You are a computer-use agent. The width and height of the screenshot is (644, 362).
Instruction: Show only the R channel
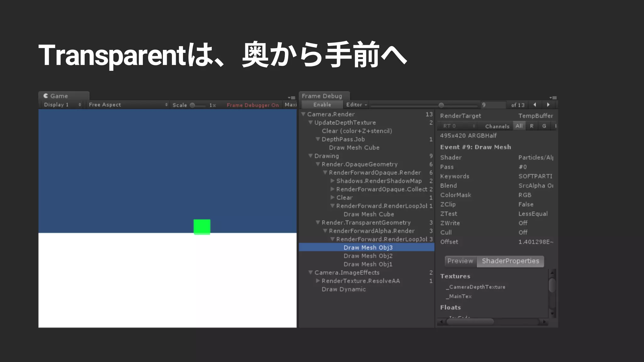[x=532, y=126]
